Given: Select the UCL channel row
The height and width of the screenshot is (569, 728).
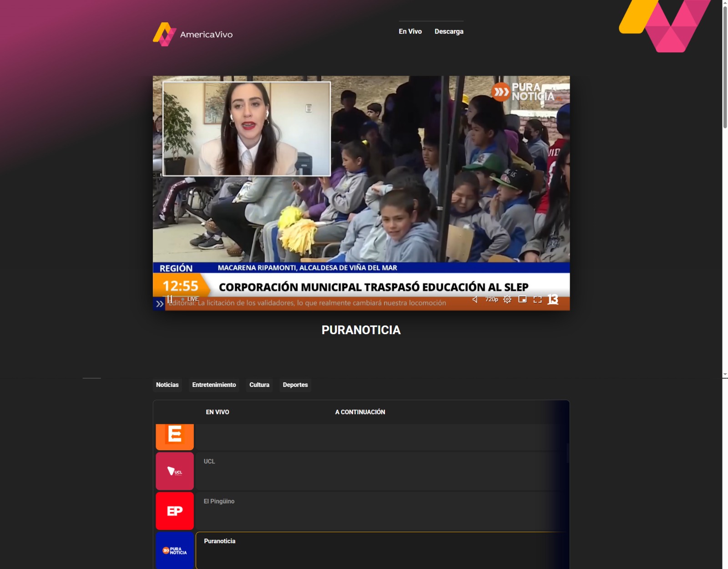Looking at the screenshot, I should point(382,471).
